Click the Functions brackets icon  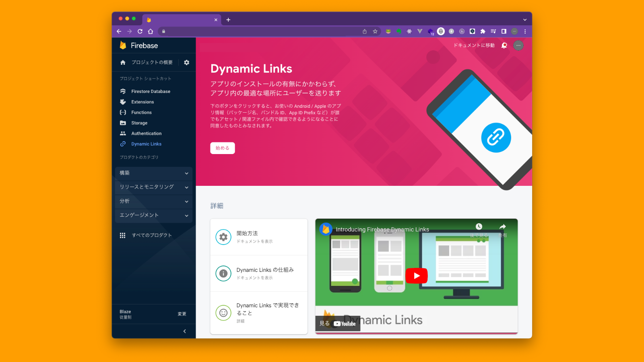click(x=123, y=112)
